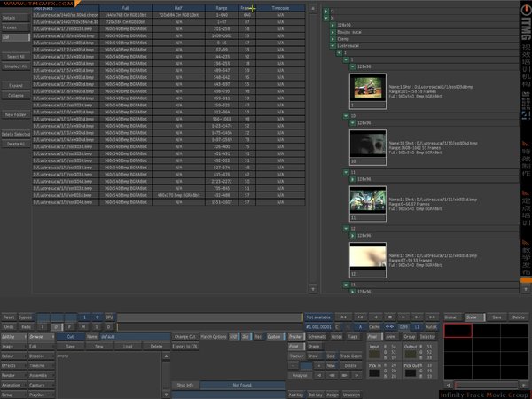This screenshot has height=399, width=532.
Task: Collapse folder 10 in the tree
Action: [x=344, y=115]
